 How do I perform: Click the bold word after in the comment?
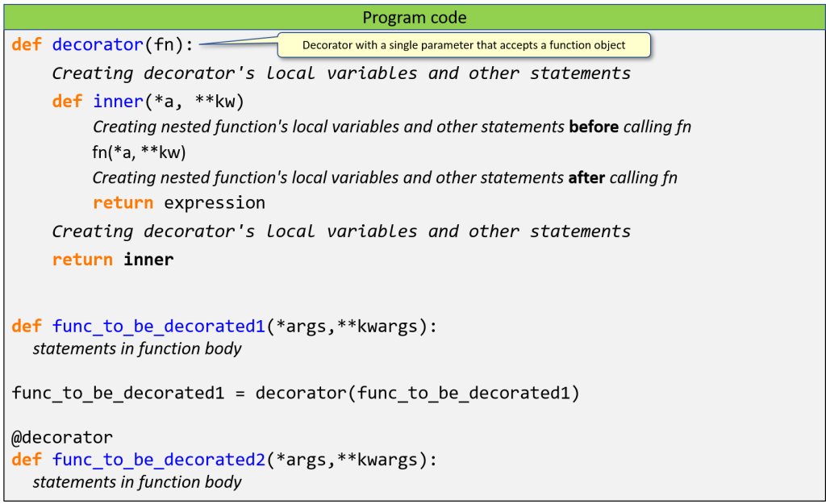tap(586, 177)
